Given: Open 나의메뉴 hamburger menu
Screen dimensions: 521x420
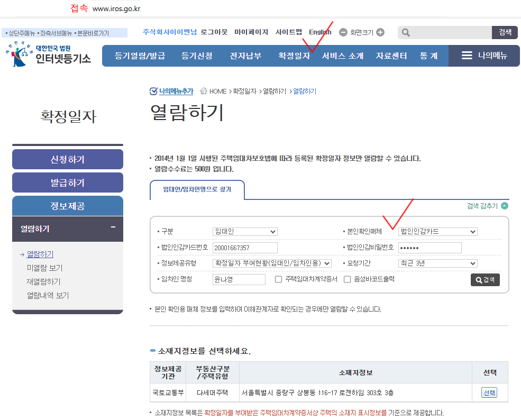Looking at the screenshot, I should (484, 56).
